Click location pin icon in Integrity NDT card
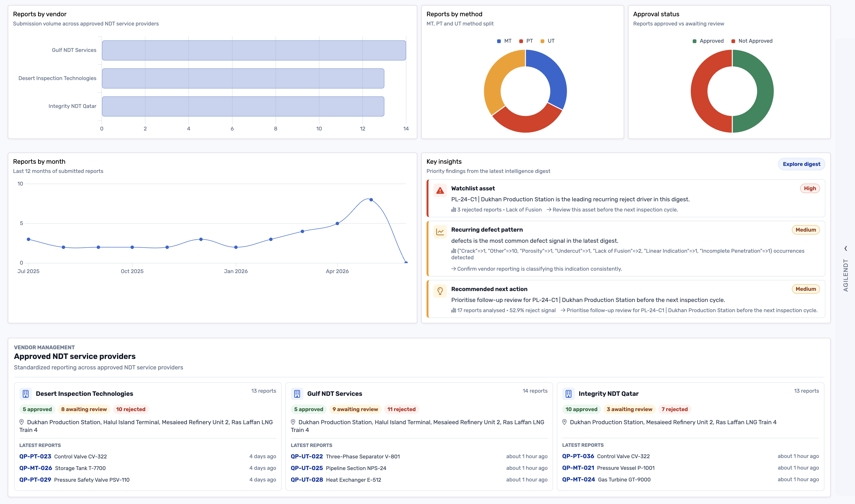855x504 pixels. pyautogui.click(x=564, y=422)
